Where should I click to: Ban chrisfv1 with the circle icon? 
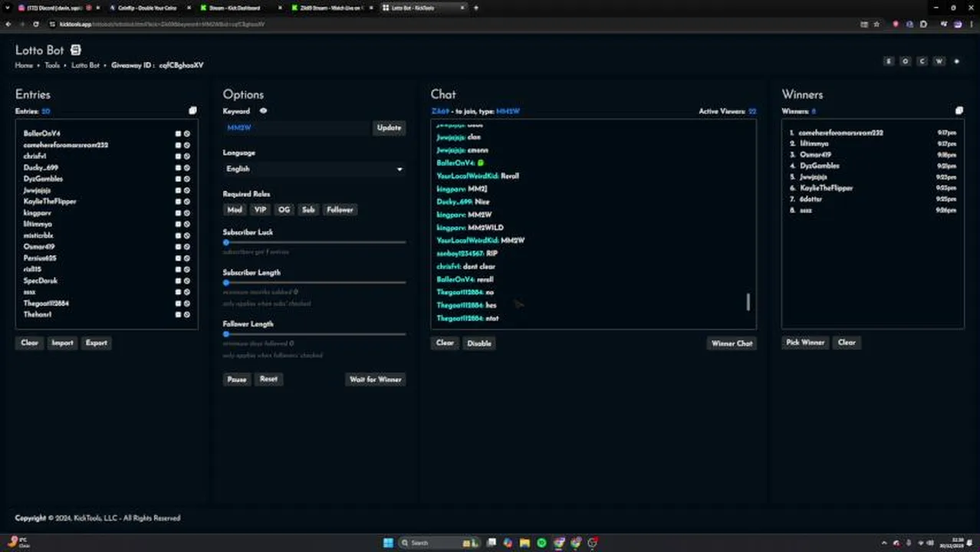[x=186, y=156]
